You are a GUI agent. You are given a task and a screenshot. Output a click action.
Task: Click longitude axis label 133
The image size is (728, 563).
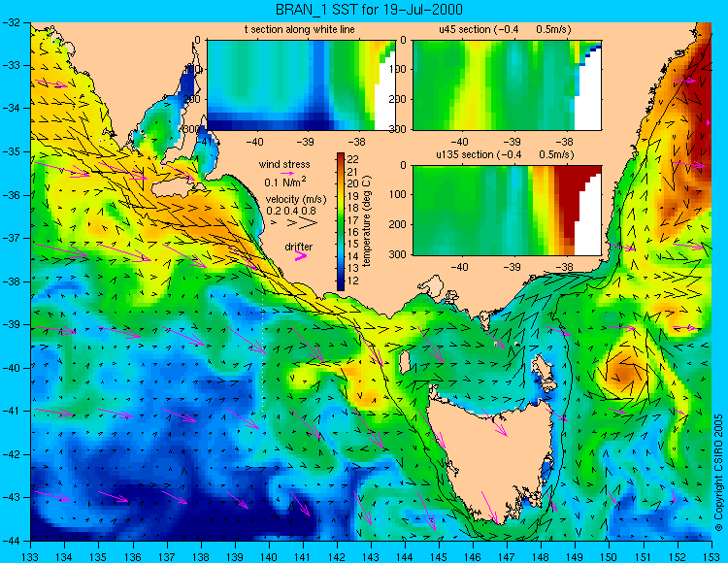30,556
